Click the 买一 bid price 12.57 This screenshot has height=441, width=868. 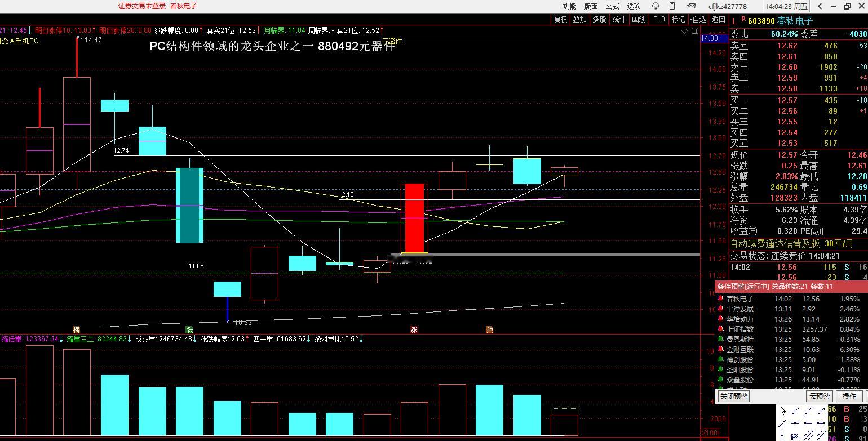point(787,100)
